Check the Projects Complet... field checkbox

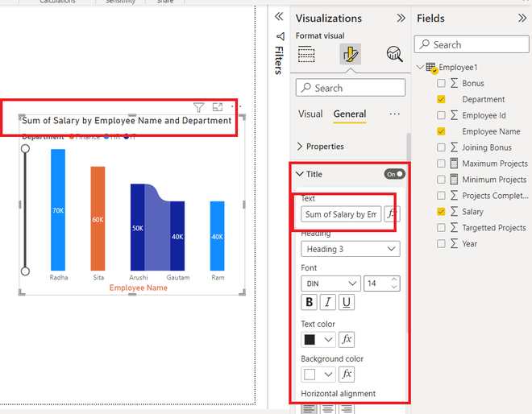tap(441, 196)
